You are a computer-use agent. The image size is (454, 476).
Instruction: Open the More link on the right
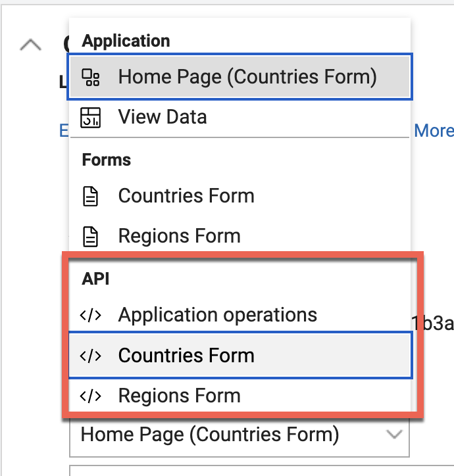(434, 131)
